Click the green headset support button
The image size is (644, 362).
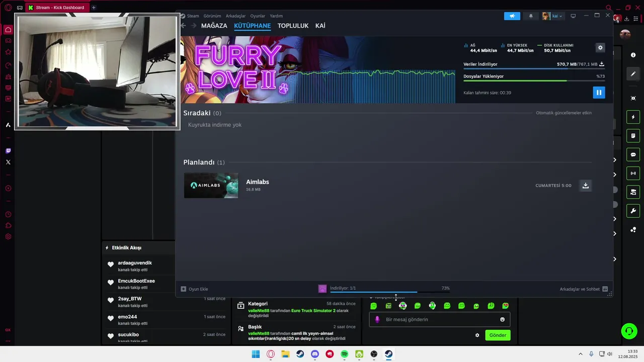tap(629, 331)
